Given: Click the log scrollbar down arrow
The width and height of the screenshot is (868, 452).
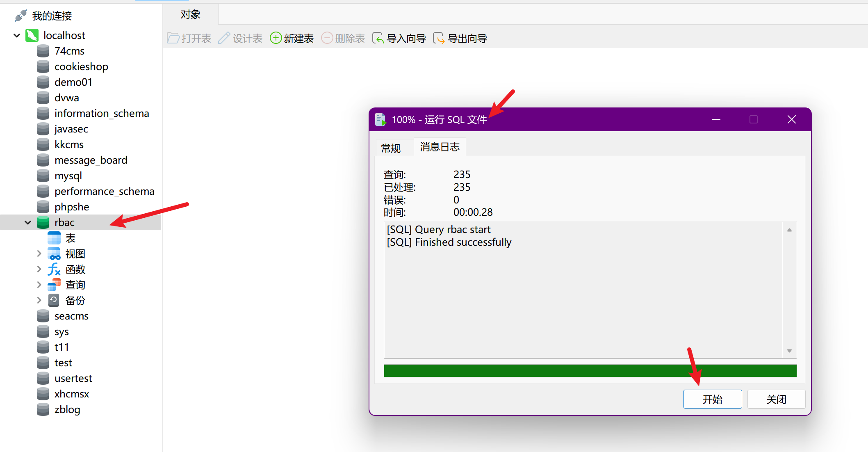Looking at the screenshot, I should tap(789, 351).
